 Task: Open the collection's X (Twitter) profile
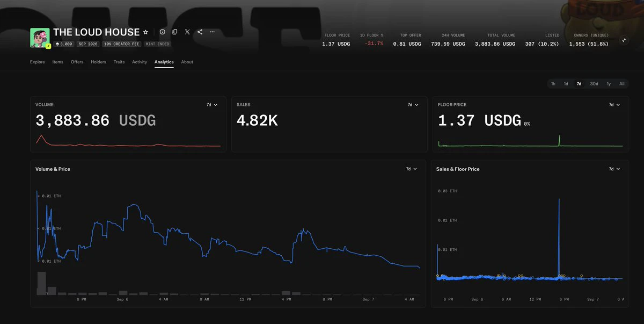[x=187, y=32]
